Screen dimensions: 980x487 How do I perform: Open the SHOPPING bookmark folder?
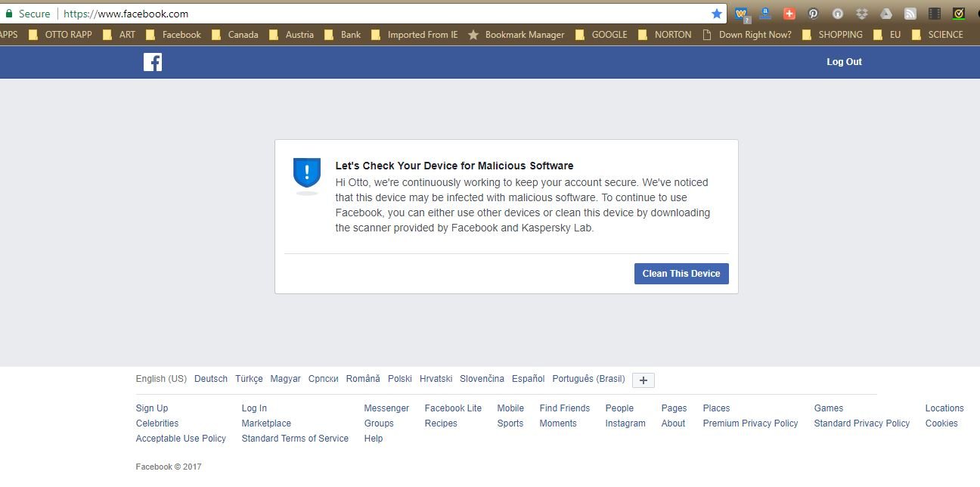point(832,35)
